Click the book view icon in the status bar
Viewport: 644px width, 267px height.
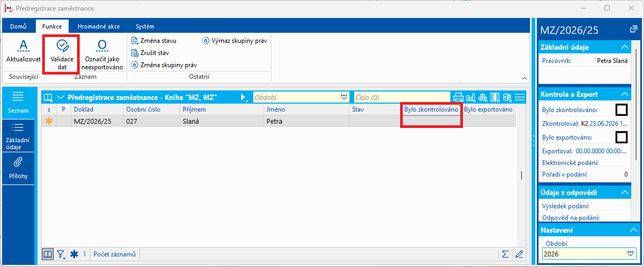point(48,254)
